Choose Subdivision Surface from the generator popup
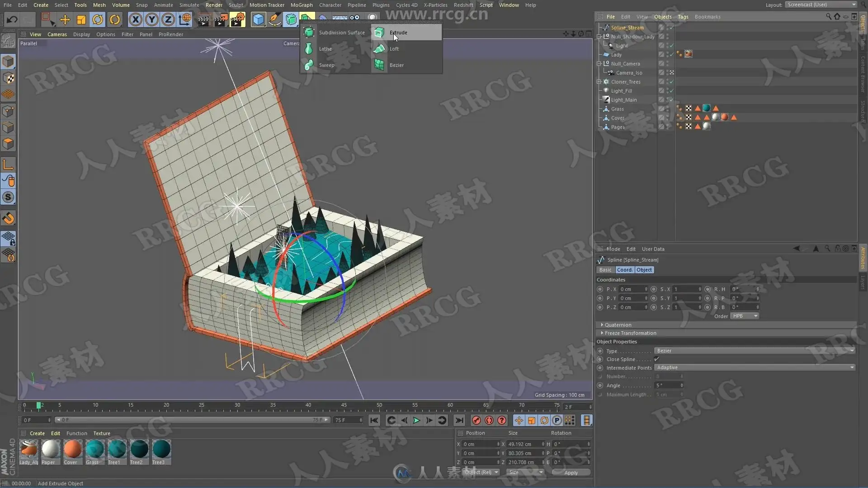The image size is (868, 488). pos(335,33)
